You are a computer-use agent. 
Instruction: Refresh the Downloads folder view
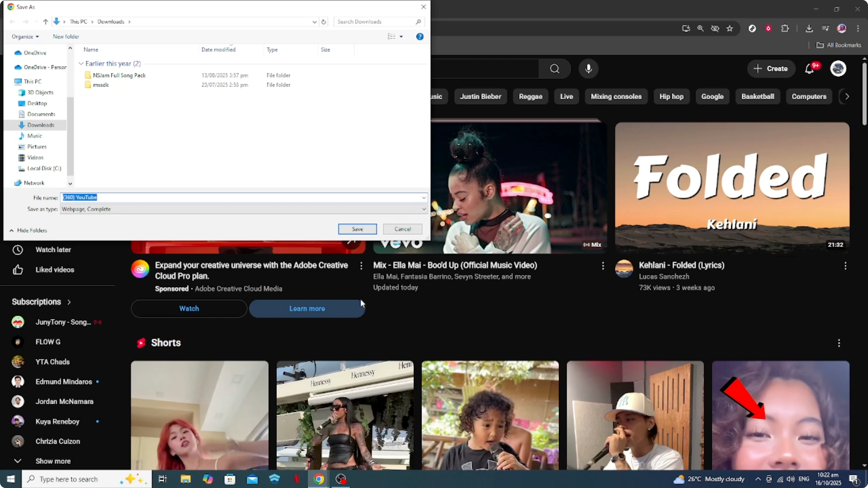click(323, 21)
